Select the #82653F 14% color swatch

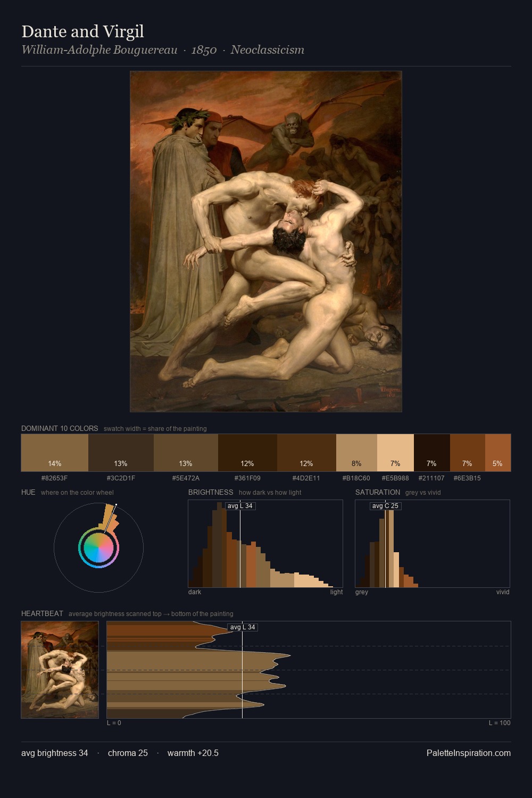55,453
